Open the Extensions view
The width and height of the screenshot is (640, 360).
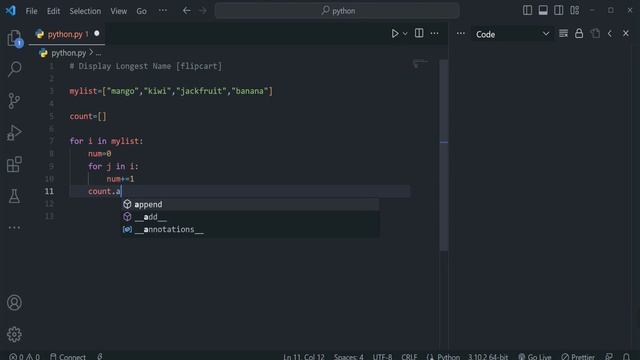pos(14,164)
